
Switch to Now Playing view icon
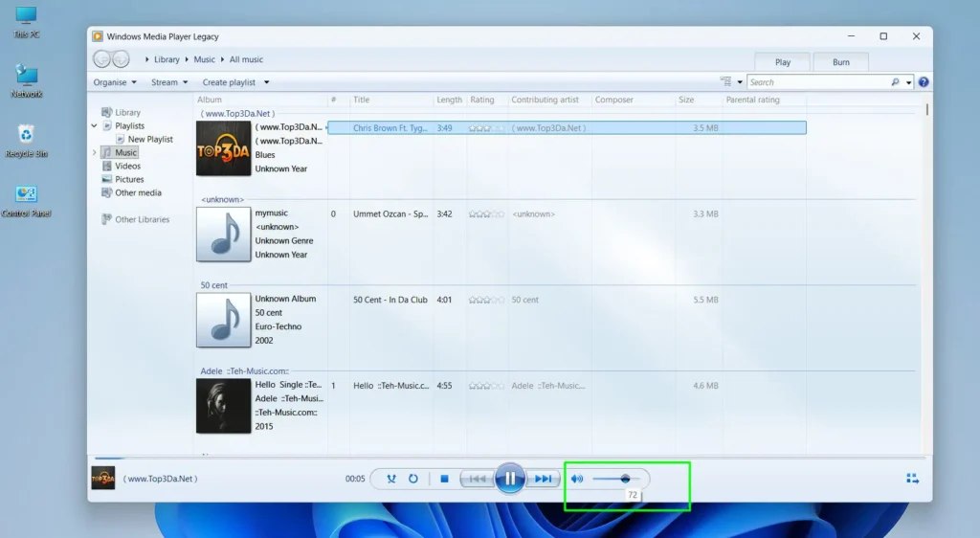point(912,479)
